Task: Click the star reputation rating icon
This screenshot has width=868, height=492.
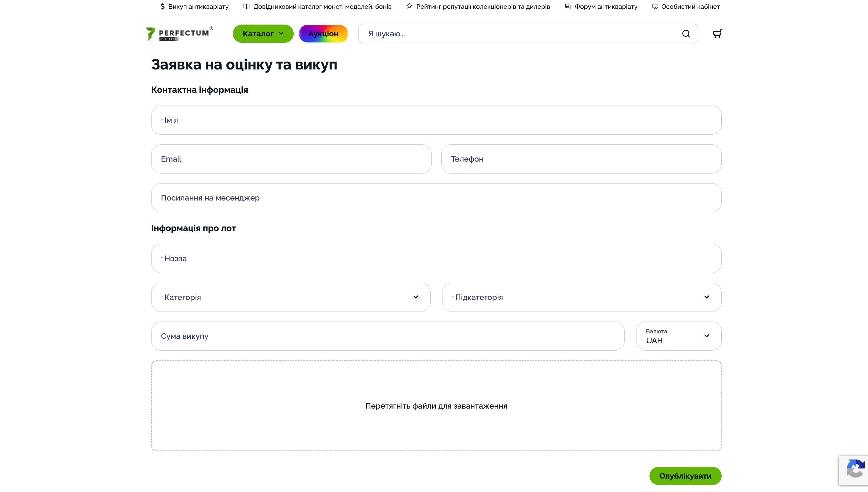Action: pyautogui.click(x=409, y=6)
